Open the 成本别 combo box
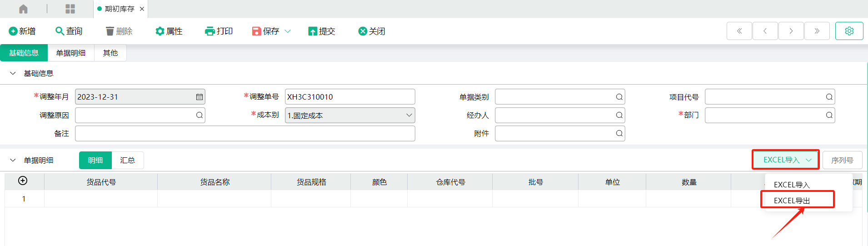The width and height of the screenshot is (868, 246). coord(350,115)
